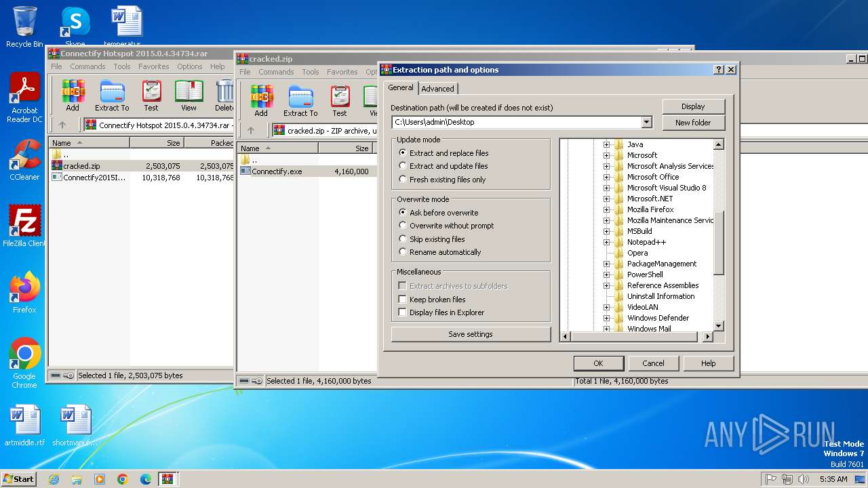Open Google Chrome desktop shortcut
This screenshot has width=868, height=488.
24,363
